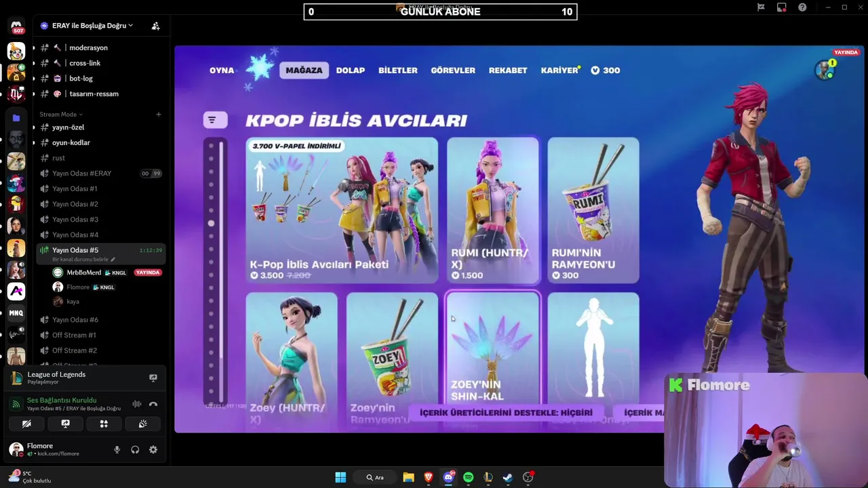Open the server folder icon in sidebar

[x=16, y=117]
